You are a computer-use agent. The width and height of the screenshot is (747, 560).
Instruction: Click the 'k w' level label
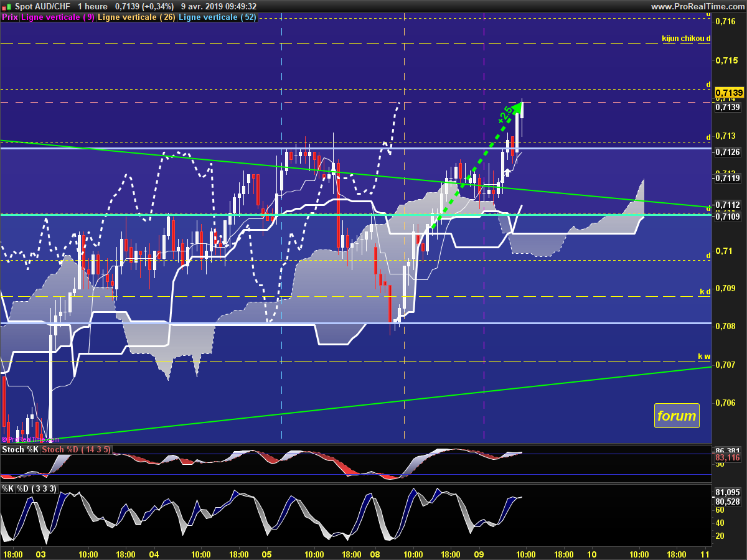click(x=704, y=357)
